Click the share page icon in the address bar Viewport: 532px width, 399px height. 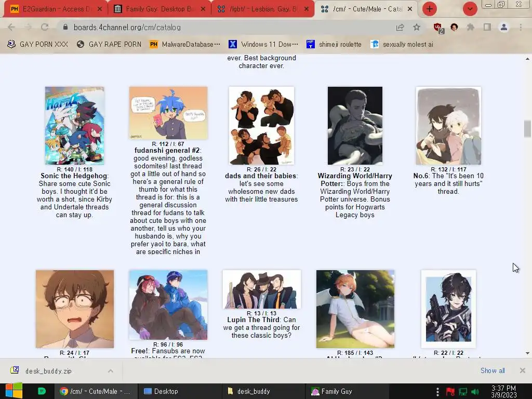tap(400, 28)
